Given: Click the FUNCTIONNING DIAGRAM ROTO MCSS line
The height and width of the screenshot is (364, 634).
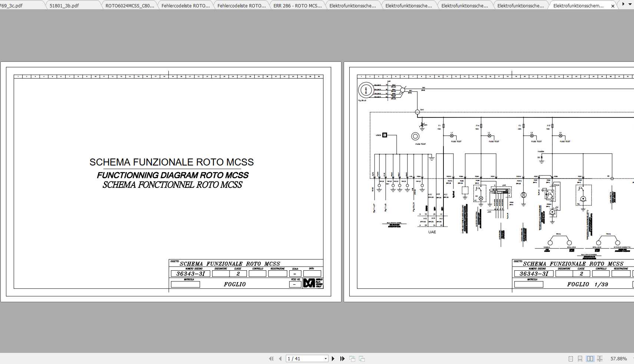Looking at the screenshot, I should (x=172, y=175).
